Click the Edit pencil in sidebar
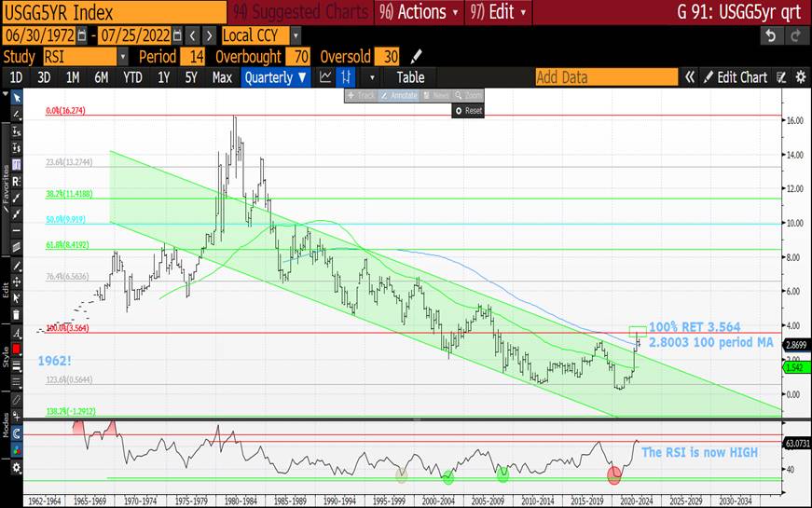This screenshot has width=812, height=508. (17, 266)
